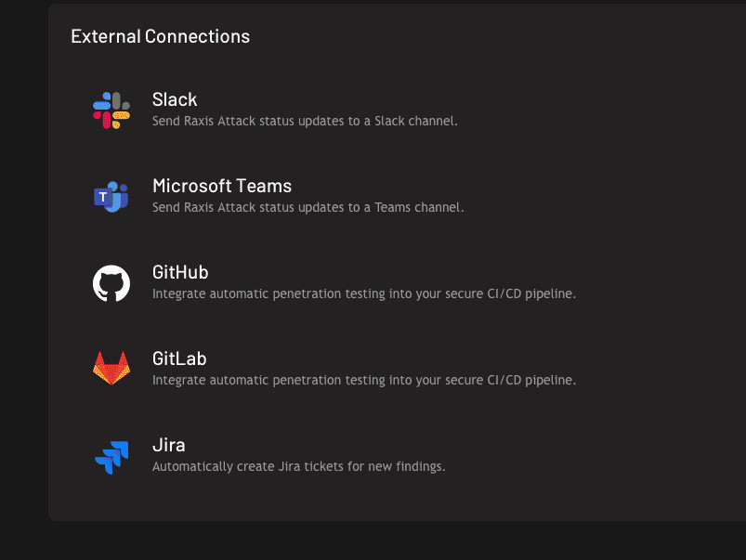
Task: Click empty panel space below the Jira row
Action: point(372,501)
